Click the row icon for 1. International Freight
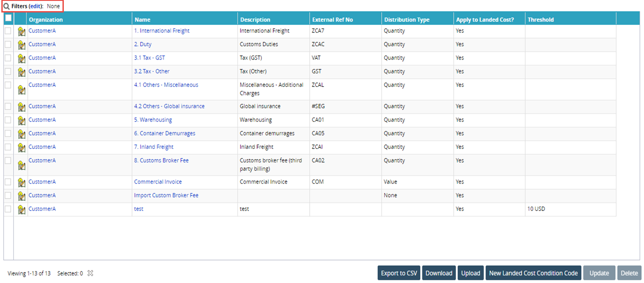644x283 pixels. pos(21,32)
